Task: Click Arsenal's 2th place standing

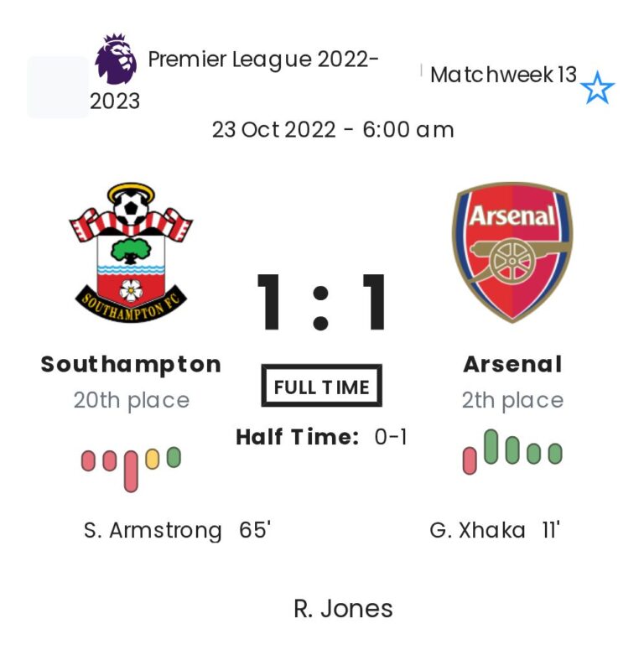Action: point(512,400)
